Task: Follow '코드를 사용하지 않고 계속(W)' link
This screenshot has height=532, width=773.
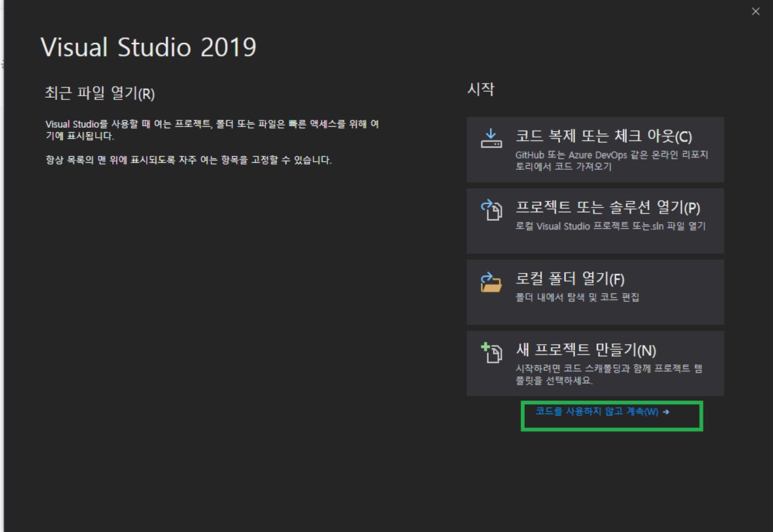Action: [x=602, y=411]
